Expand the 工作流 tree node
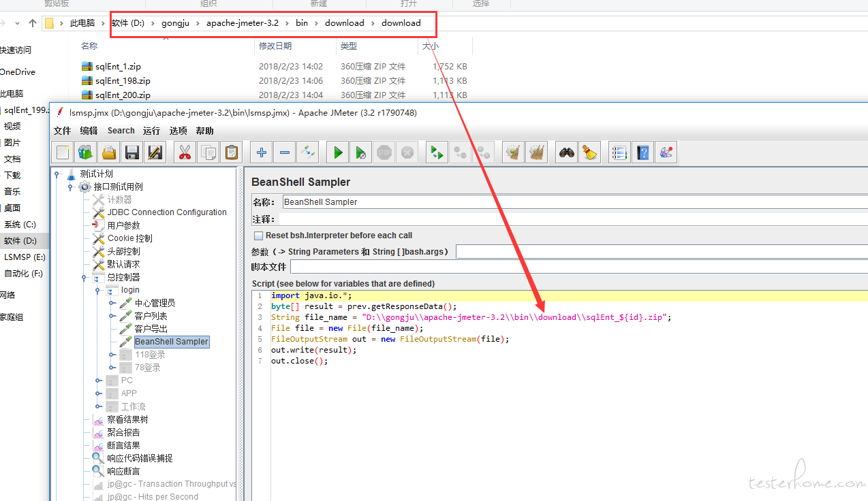Viewport: 868px width, 501px height. 98,407
